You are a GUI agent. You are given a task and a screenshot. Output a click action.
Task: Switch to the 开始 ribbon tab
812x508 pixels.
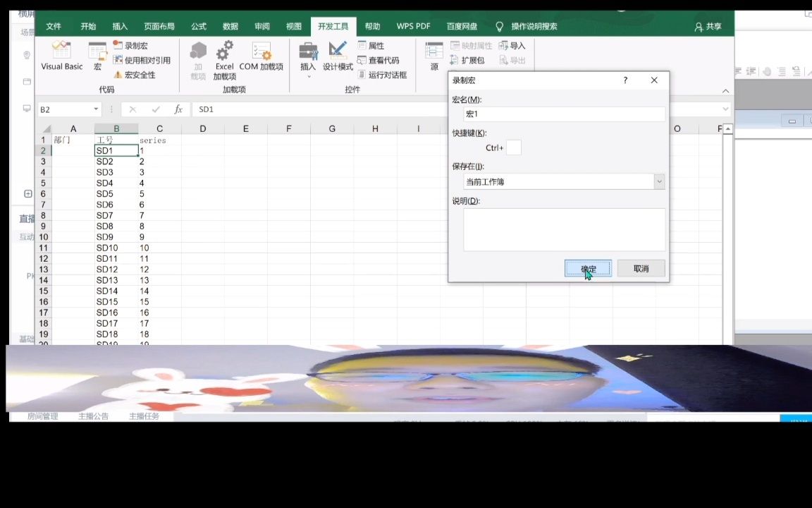tap(87, 26)
